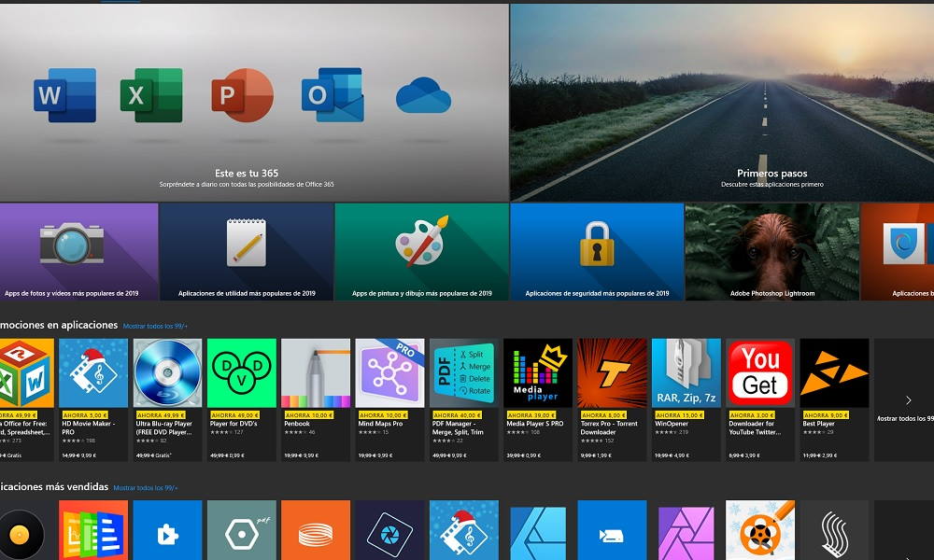Open the Adobe Photoshop Lightroom tile
Image resolution: width=934 pixels, height=560 pixels.
[x=771, y=251]
